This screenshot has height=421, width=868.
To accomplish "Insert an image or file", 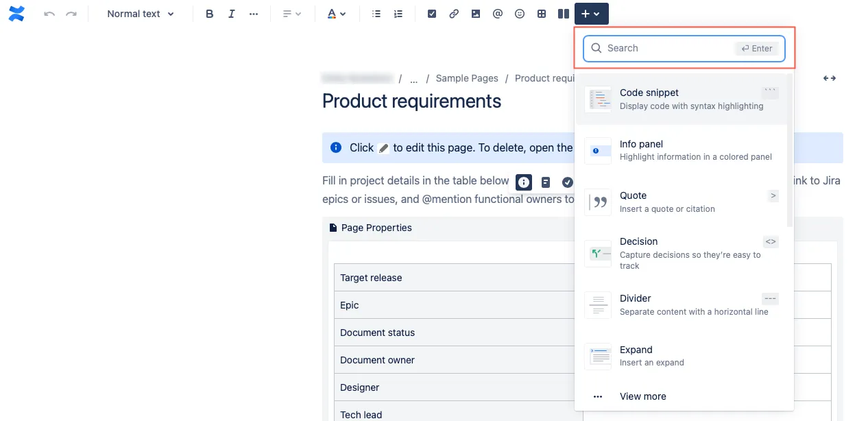I will 476,14.
